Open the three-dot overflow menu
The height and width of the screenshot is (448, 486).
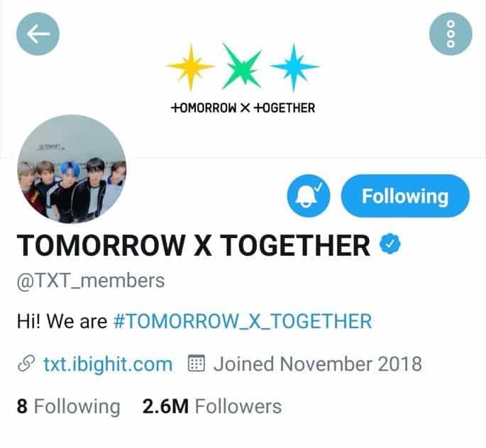(451, 34)
